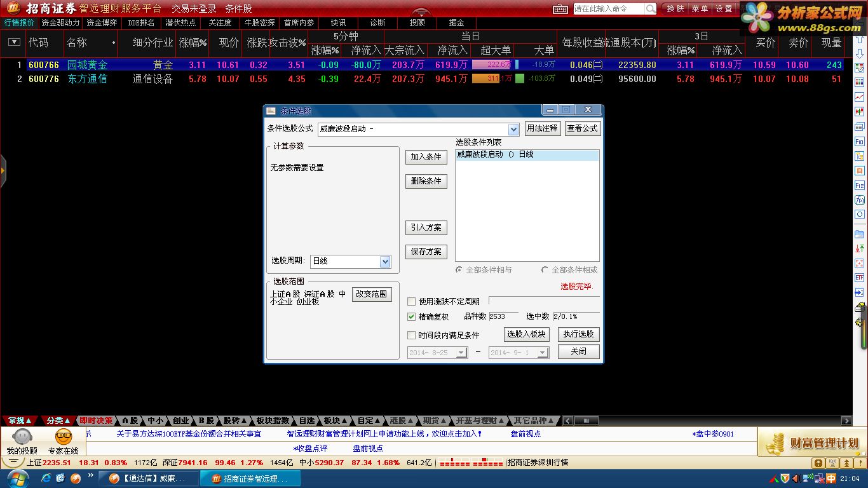Viewport: 868px width, 488px height.
Task: Click the circle-in-square sidebar icon
Action: pyautogui.click(x=860, y=215)
